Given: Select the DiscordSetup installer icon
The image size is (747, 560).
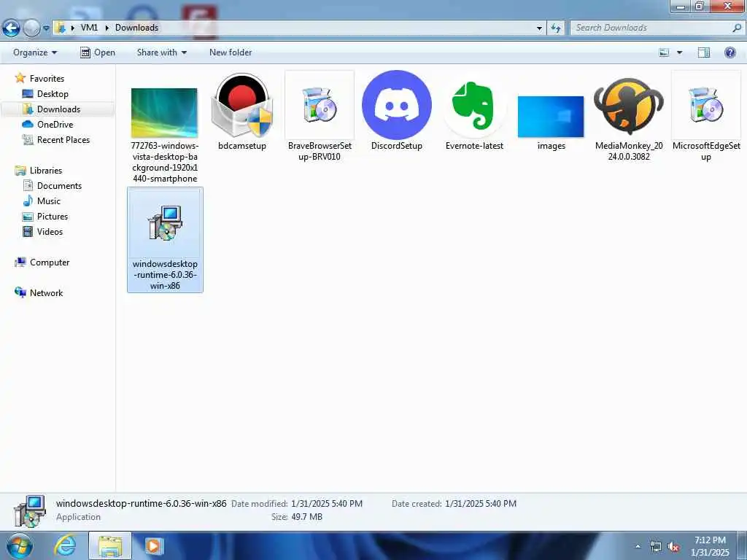Looking at the screenshot, I should pos(397,105).
